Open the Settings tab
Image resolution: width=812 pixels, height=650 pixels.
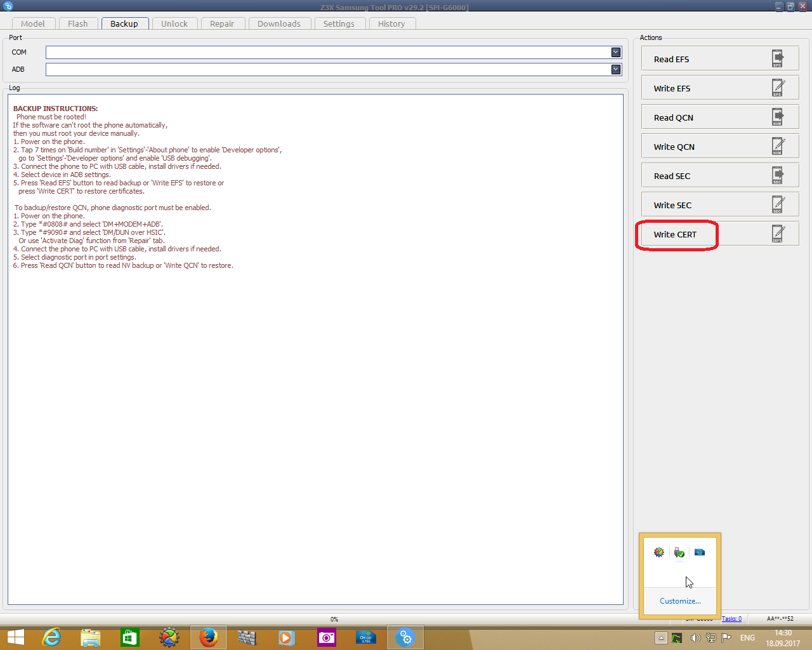[339, 23]
